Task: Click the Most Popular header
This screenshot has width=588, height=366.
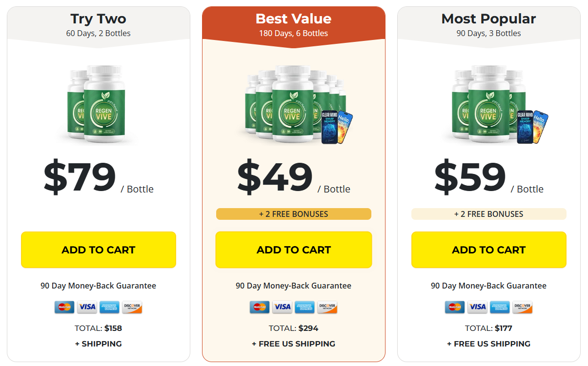Action: 489,25
